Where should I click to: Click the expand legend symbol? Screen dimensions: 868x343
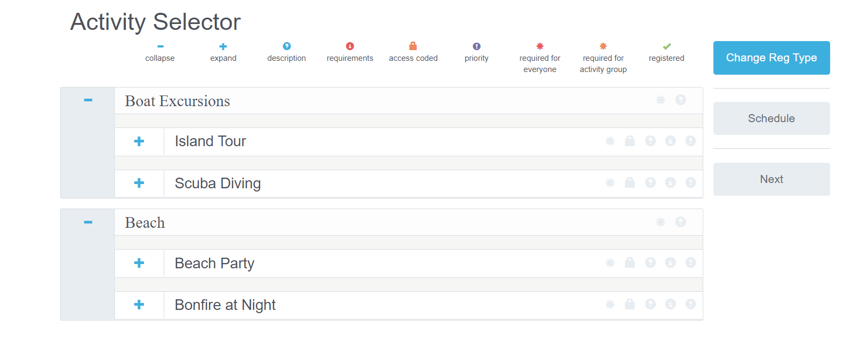(x=223, y=46)
